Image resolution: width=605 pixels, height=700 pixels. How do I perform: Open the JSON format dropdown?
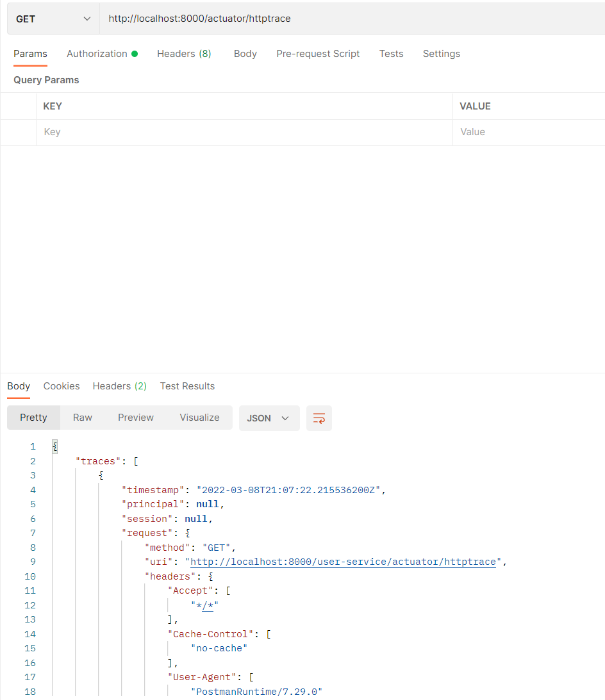[269, 418]
